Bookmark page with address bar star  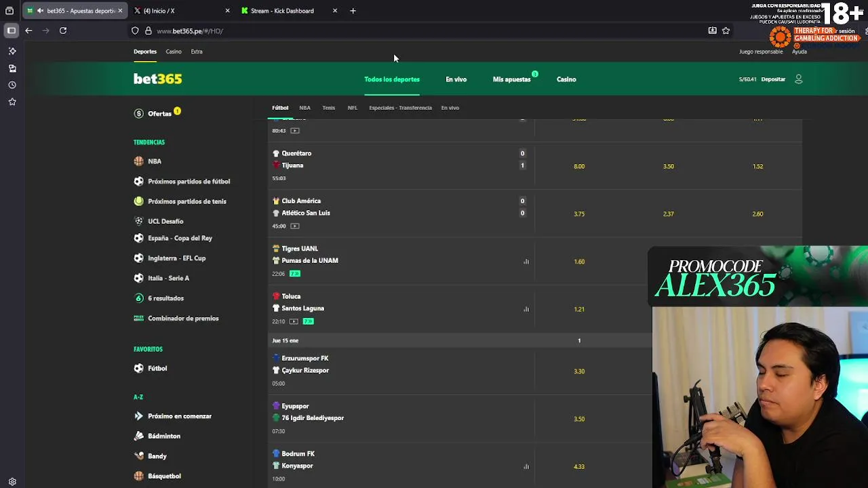(x=726, y=30)
